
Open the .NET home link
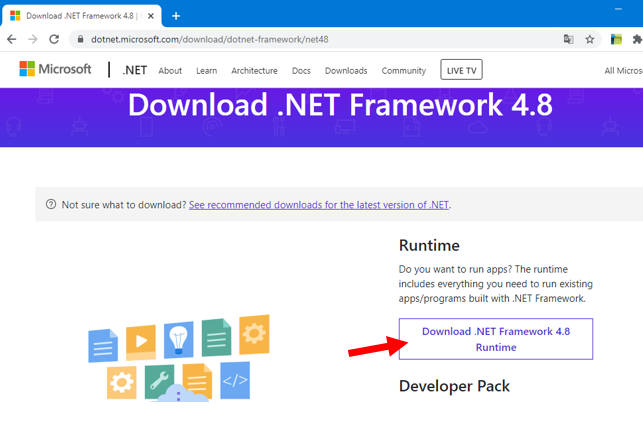(134, 70)
